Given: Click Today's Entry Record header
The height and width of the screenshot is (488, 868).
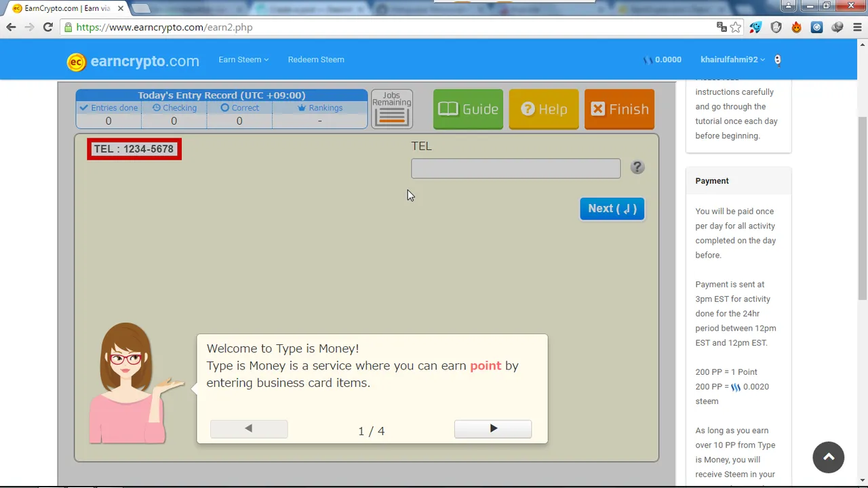Looking at the screenshot, I should [222, 96].
